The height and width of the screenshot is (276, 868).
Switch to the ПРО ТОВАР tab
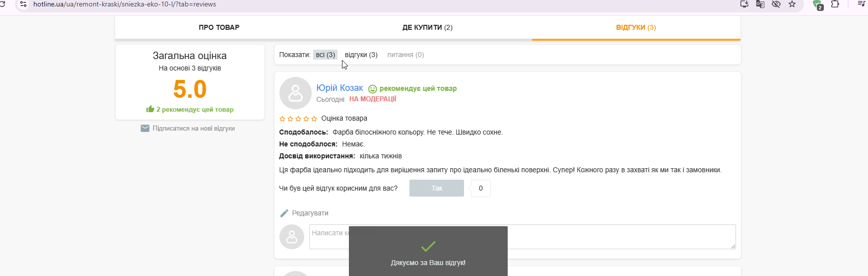click(x=219, y=27)
